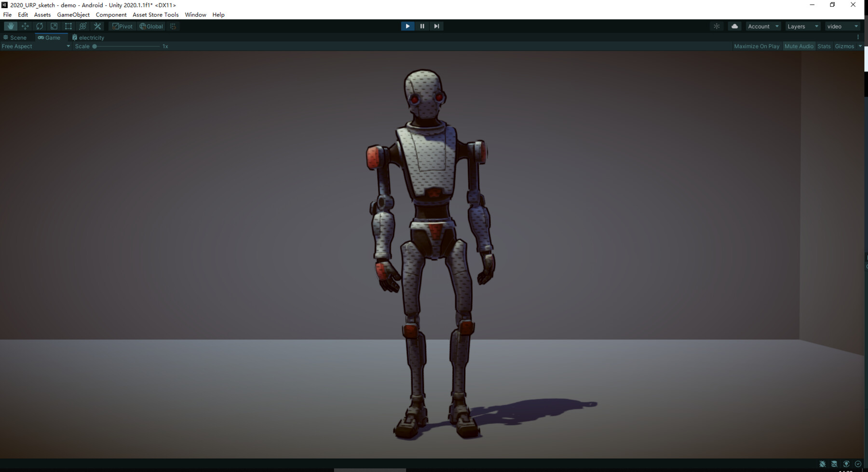The image size is (868, 472).
Task: Open the Free Aspect dropdown
Action: (35, 46)
